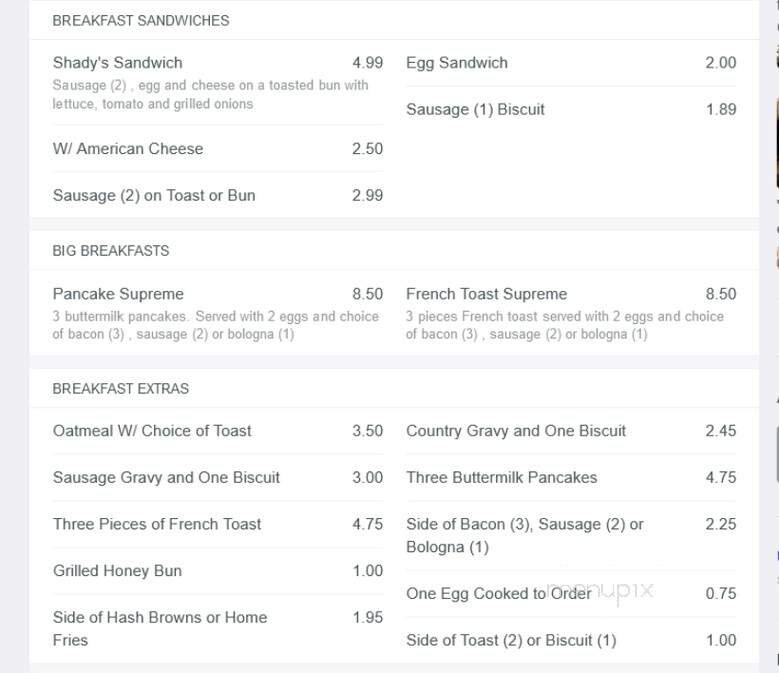The height and width of the screenshot is (673, 779).
Task: Select Sausage Gravy and One Biscuit
Action: pyautogui.click(x=166, y=478)
